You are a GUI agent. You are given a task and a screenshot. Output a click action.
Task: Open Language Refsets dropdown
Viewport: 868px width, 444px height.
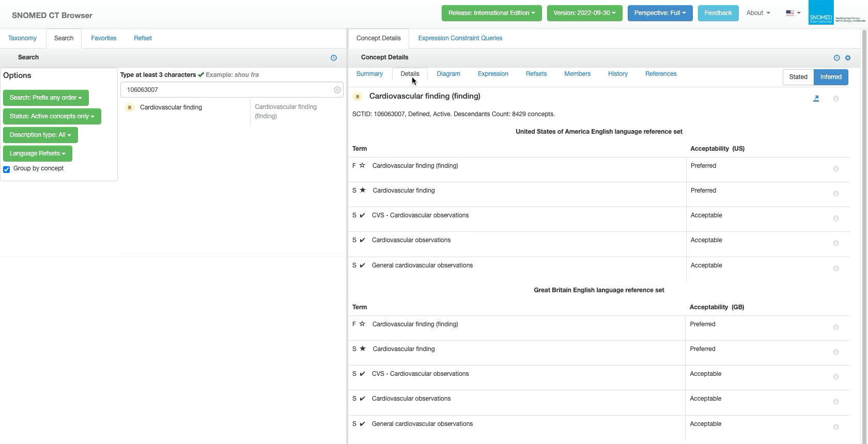tap(37, 153)
